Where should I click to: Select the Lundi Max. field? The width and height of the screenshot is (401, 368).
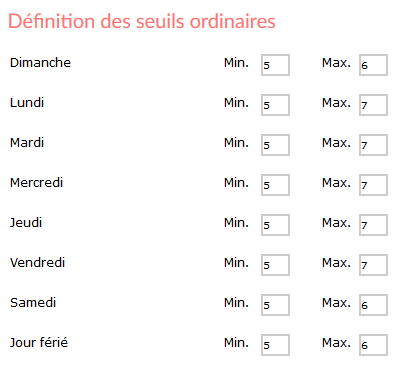(x=373, y=105)
